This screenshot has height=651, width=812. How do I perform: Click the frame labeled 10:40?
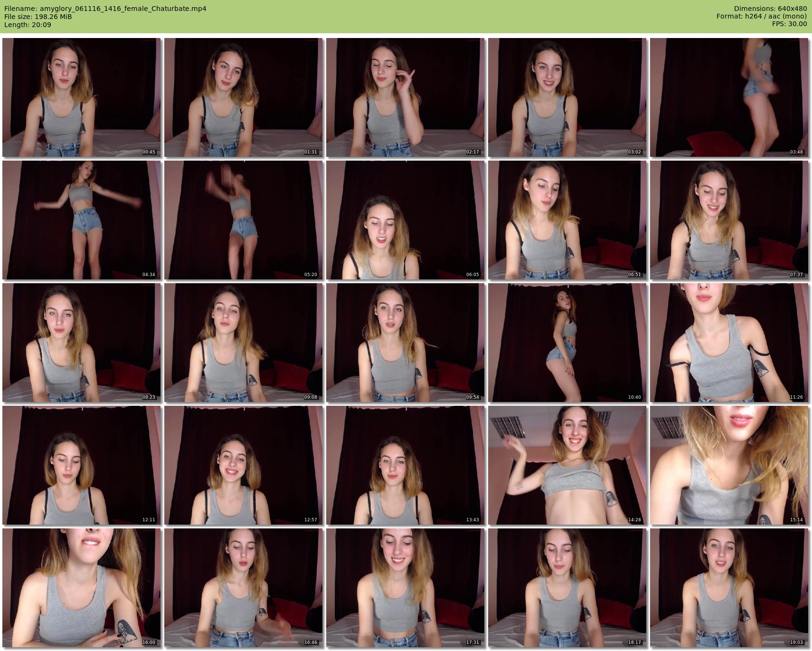(567, 343)
